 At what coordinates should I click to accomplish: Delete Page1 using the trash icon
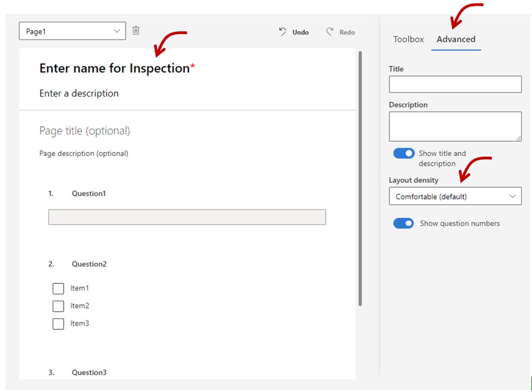[136, 30]
